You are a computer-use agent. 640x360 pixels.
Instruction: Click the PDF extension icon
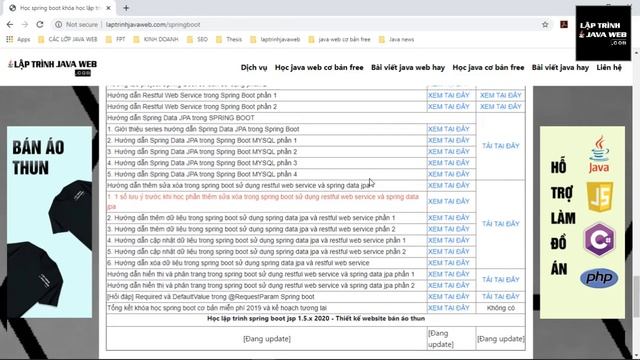click(564, 24)
